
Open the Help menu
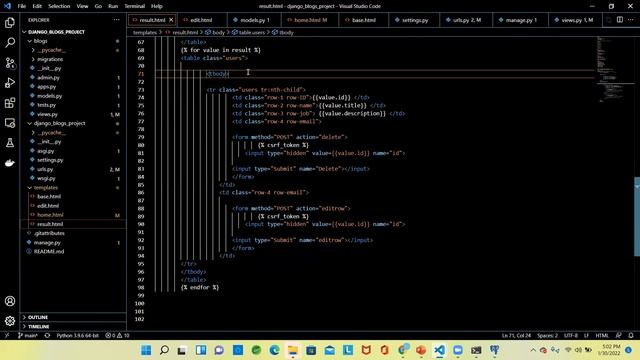(157, 6)
